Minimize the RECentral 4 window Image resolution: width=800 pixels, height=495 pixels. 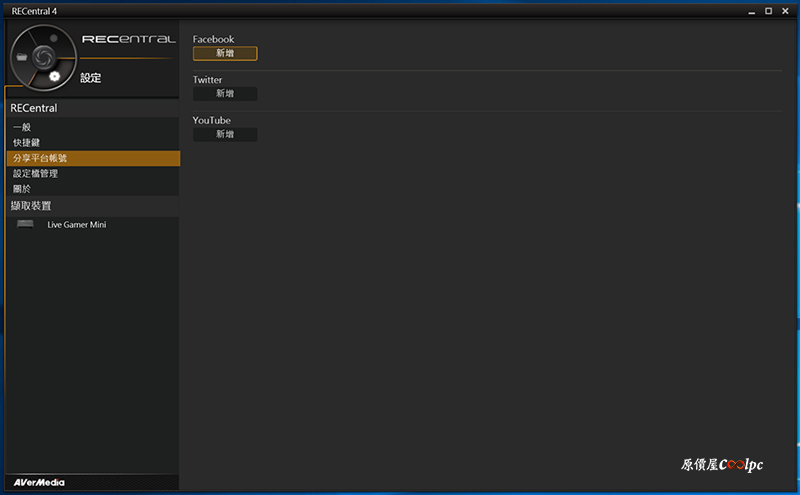(x=752, y=11)
